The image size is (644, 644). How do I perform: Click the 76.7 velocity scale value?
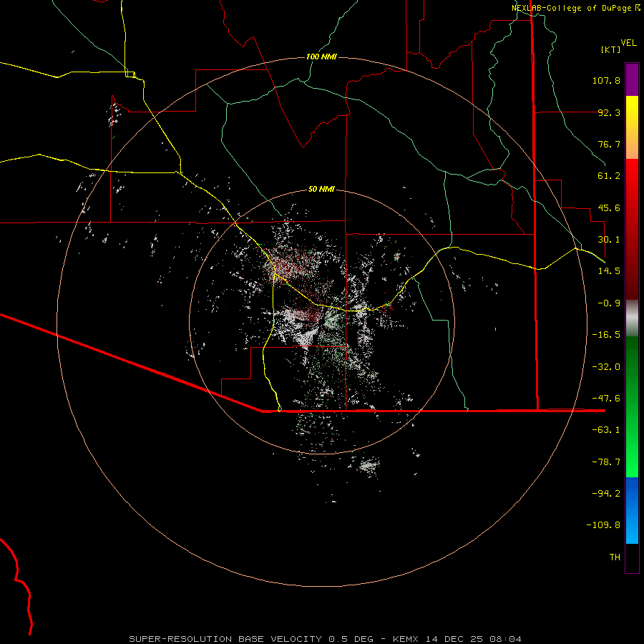click(x=609, y=144)
